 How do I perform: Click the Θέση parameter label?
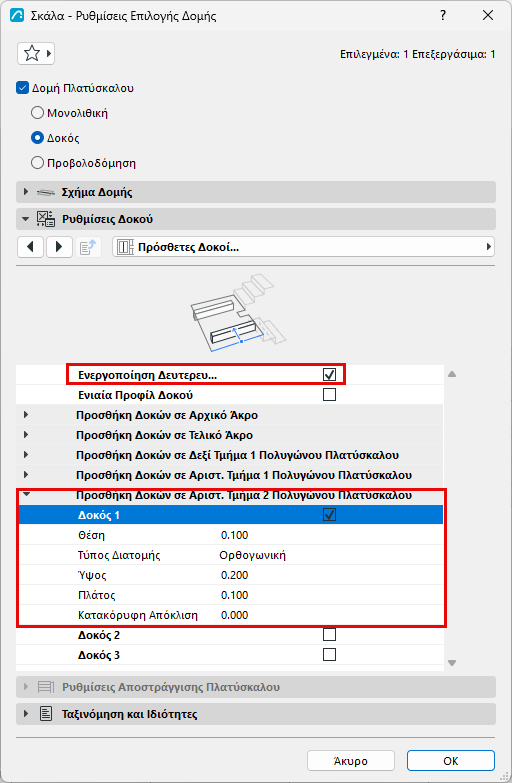(x=91, y=535)
